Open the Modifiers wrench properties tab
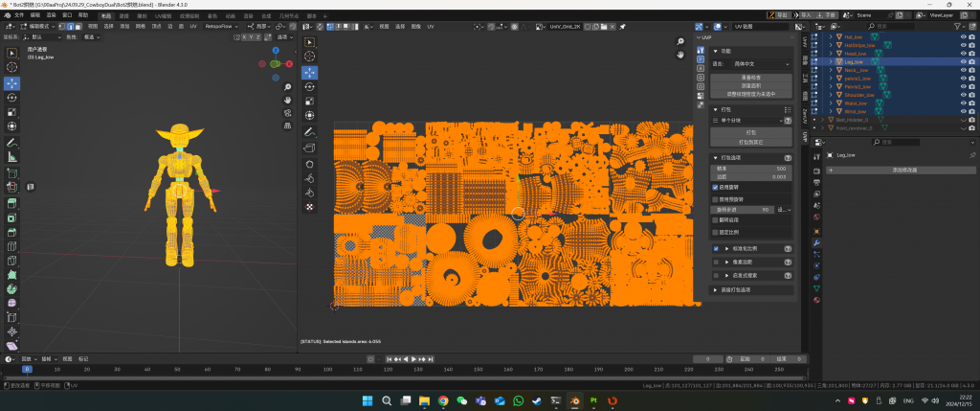The width and height of the screenshot is (980, 411). tap(816, 242)
